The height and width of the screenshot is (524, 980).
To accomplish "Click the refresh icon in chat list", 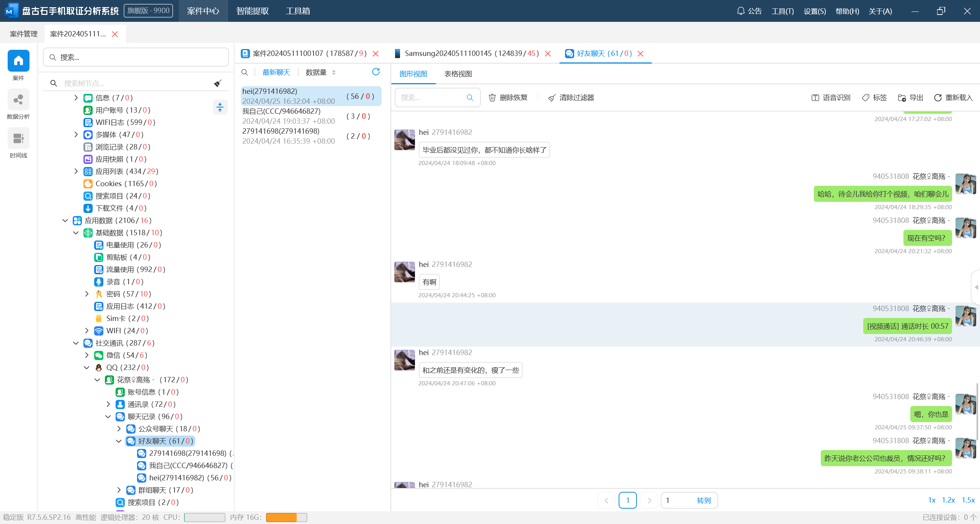I will pos(376,72).
